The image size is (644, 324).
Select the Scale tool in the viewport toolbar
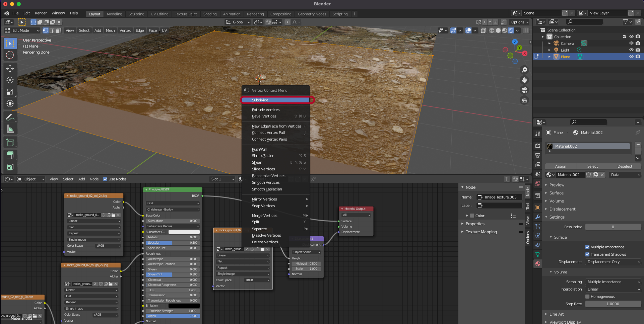click(10, 92)
